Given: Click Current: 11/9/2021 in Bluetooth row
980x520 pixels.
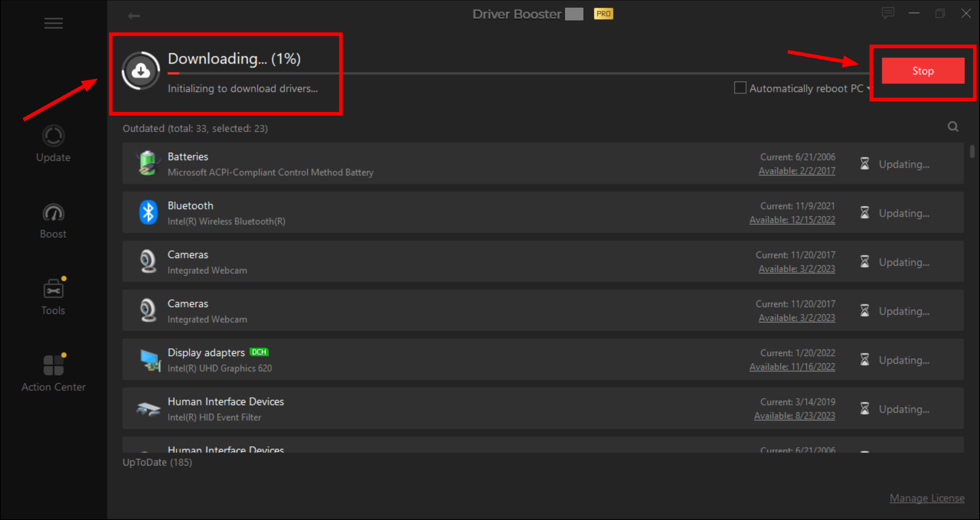Looking at the screenshot, I should 798,206.
